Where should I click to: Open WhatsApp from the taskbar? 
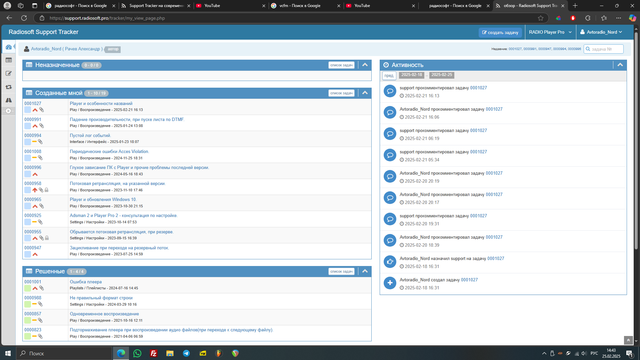click(x=137, y=353)
